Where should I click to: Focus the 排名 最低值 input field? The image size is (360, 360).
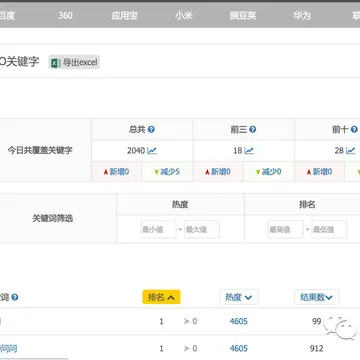coord(329,229)
